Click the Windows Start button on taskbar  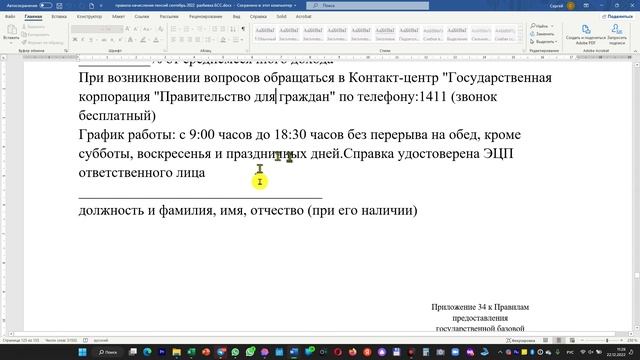pos(82,352)
